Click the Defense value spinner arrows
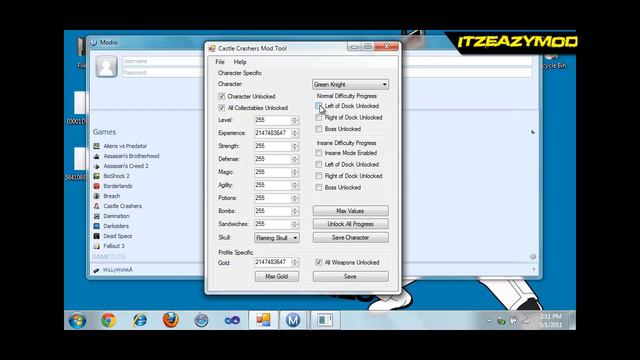The height and width of the screenshot is (360, 640). click(x=295, y=159)
